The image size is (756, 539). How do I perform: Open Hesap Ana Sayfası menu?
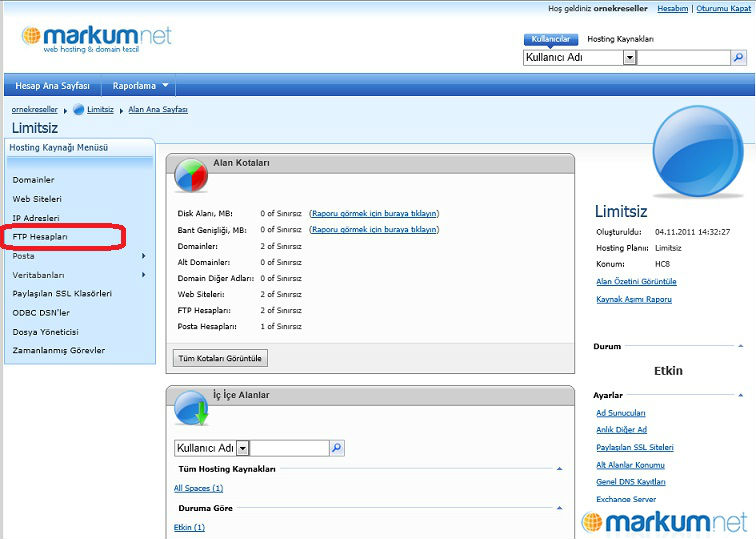tap(53, 86)
